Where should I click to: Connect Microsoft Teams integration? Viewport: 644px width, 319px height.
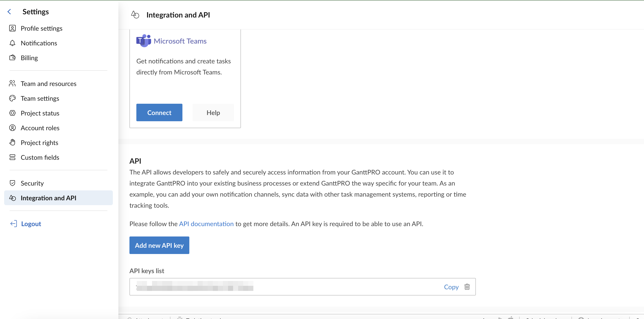pyautogui.click(x=159, y=112)
